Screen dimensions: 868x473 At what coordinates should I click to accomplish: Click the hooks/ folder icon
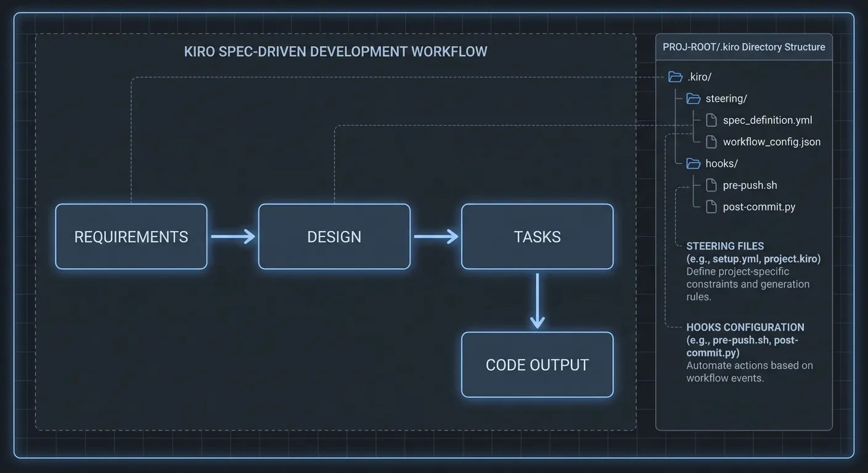[x=694, y=163]
